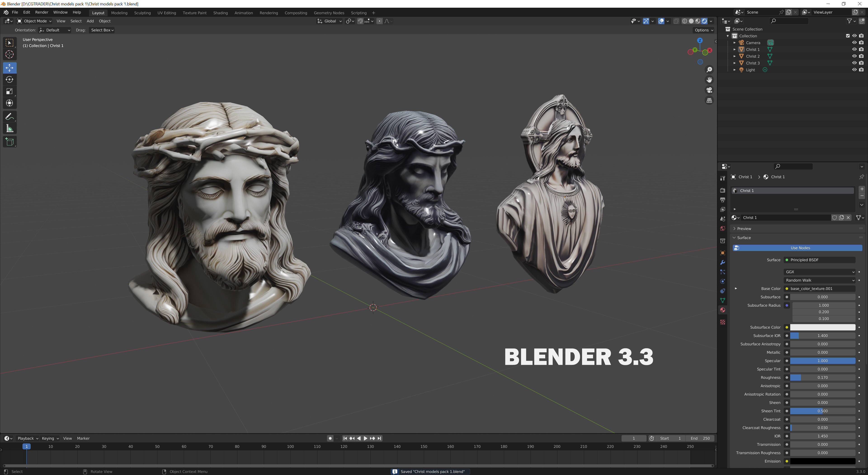Hide Christ 2 in viewport
The height and width of the screenshot is (475, 868).
pos(854,56)
